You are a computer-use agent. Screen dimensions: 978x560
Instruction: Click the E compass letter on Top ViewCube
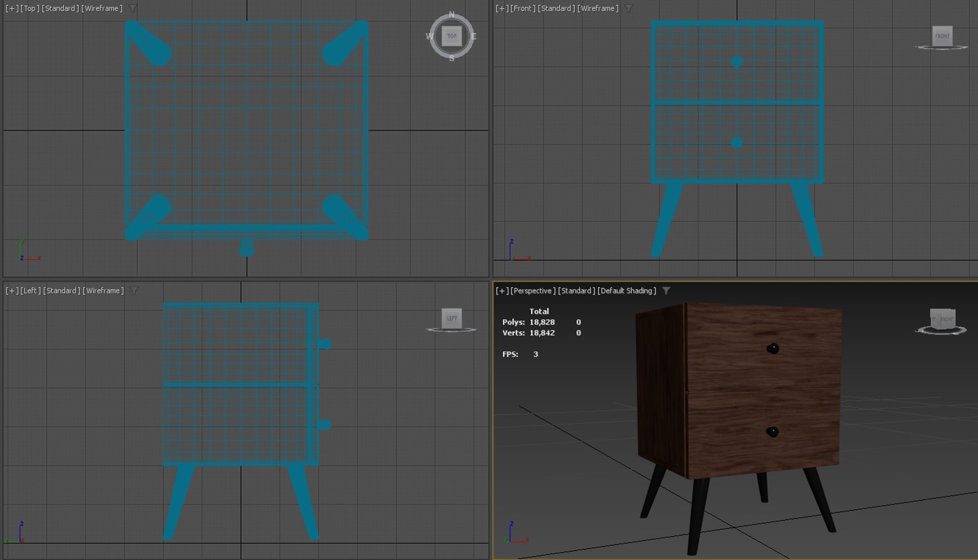(x=473, y=36)
